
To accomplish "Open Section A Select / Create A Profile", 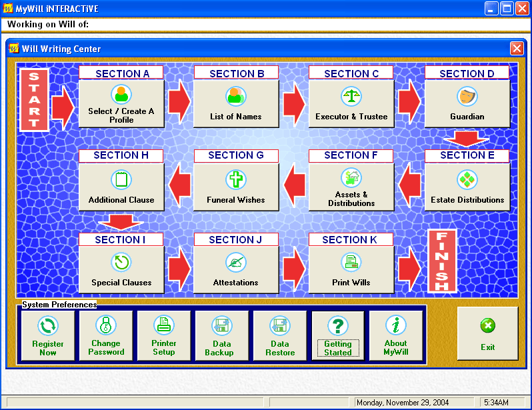I will [121, 103].
